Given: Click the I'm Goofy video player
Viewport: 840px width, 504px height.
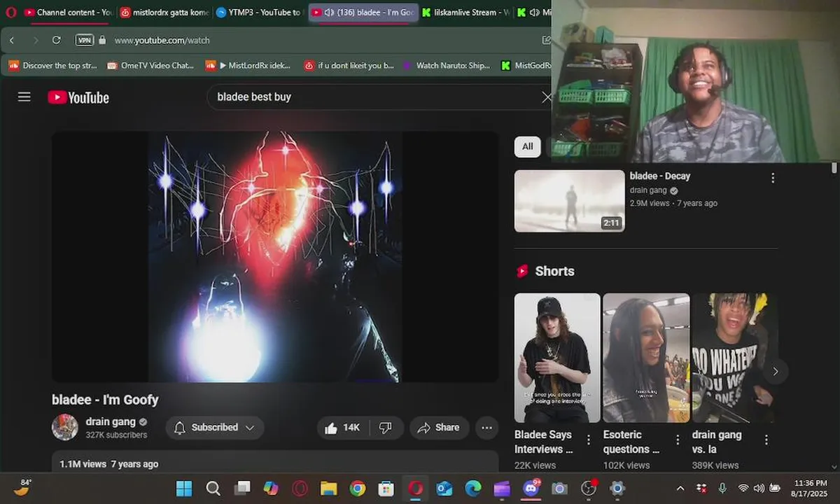Looking at the screenshot, I should click(275, 257).
